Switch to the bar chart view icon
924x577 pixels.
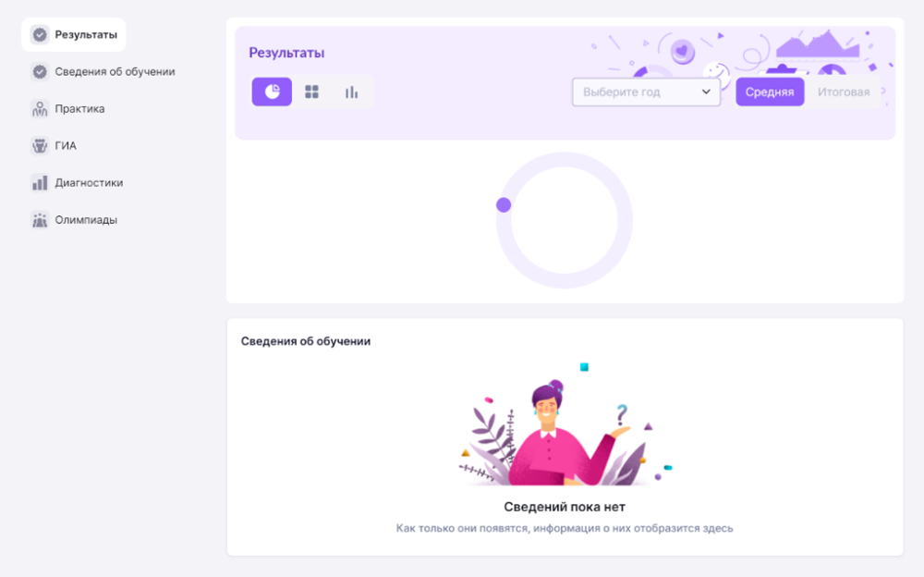pos(352,92)
